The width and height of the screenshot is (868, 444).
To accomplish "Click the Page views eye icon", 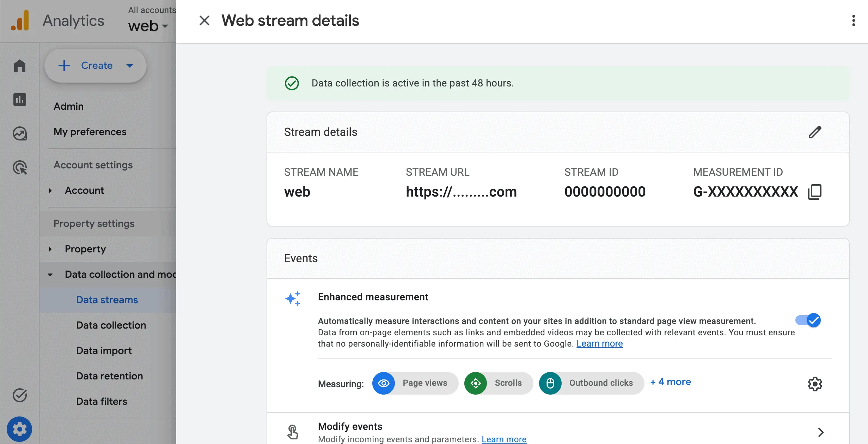I will 384,383.
